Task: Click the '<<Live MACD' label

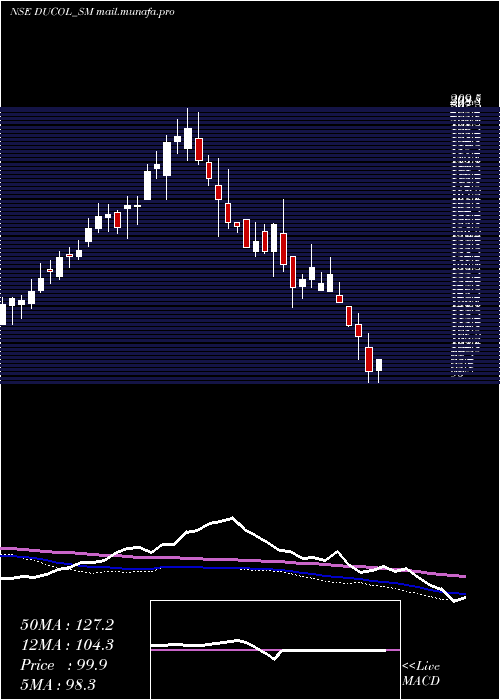Action: click(421, 674)
